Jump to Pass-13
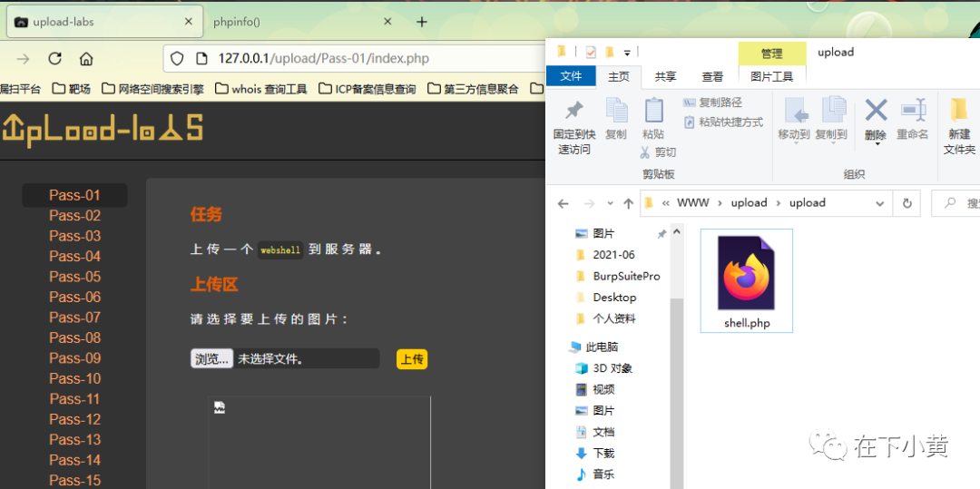980x489 pixels. click(74, 440)
